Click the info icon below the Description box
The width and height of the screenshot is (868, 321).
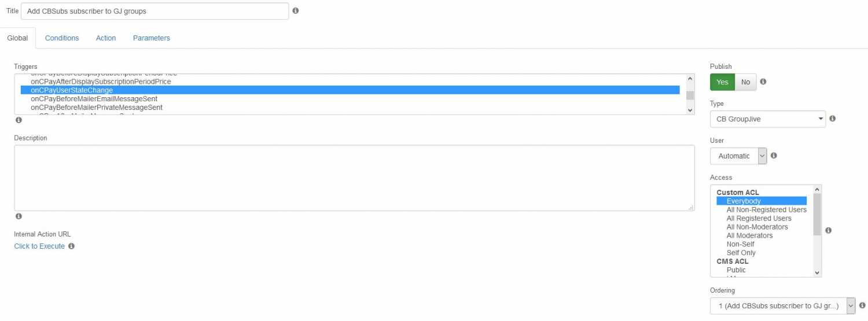(19, 216)
